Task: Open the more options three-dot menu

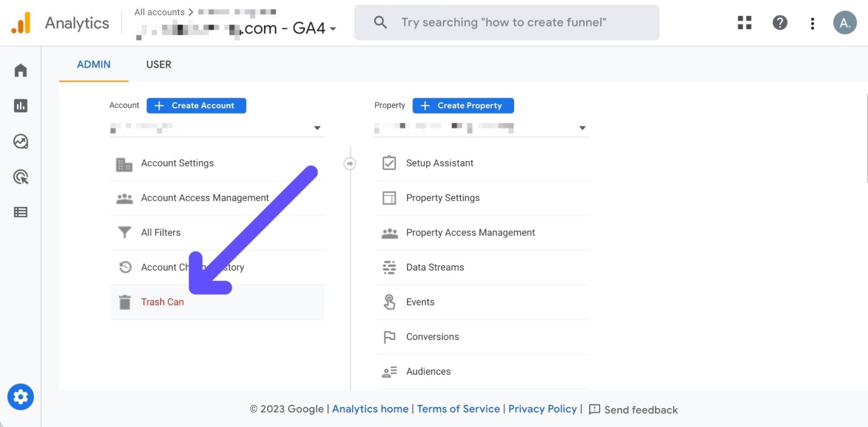Action: (812, 23)
